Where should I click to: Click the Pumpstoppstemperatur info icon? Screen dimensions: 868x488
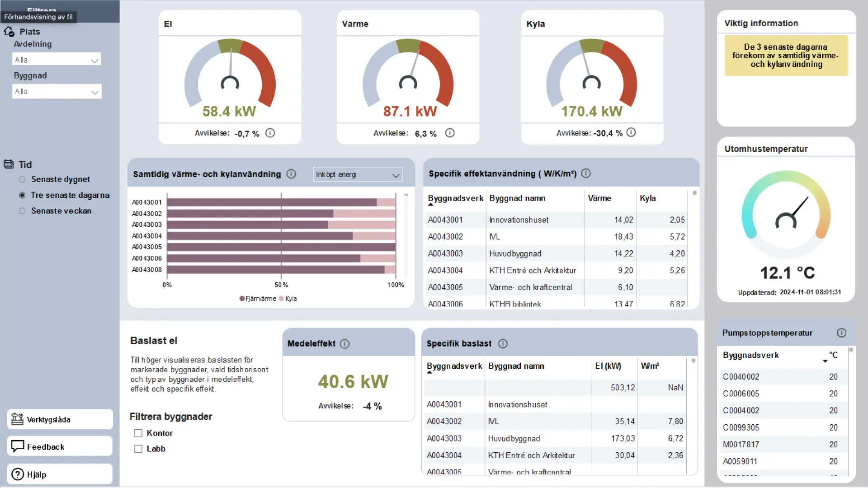[841, 333]
